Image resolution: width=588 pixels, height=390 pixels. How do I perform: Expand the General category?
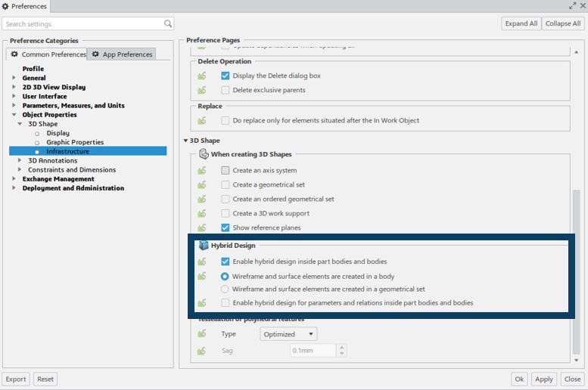[x=14, y=78]
